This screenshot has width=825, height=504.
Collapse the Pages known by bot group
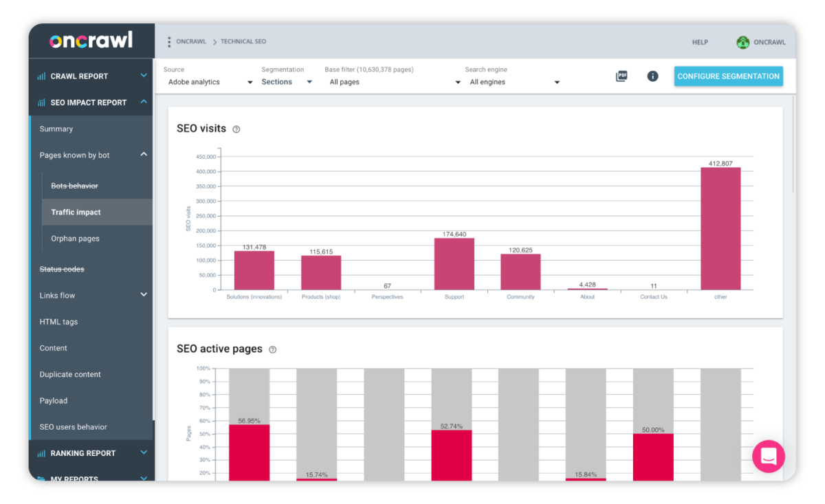(x=144, y=155)
